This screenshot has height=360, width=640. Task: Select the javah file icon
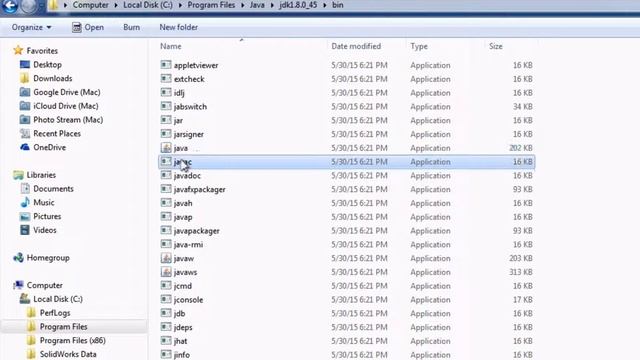tap(166, 203)
